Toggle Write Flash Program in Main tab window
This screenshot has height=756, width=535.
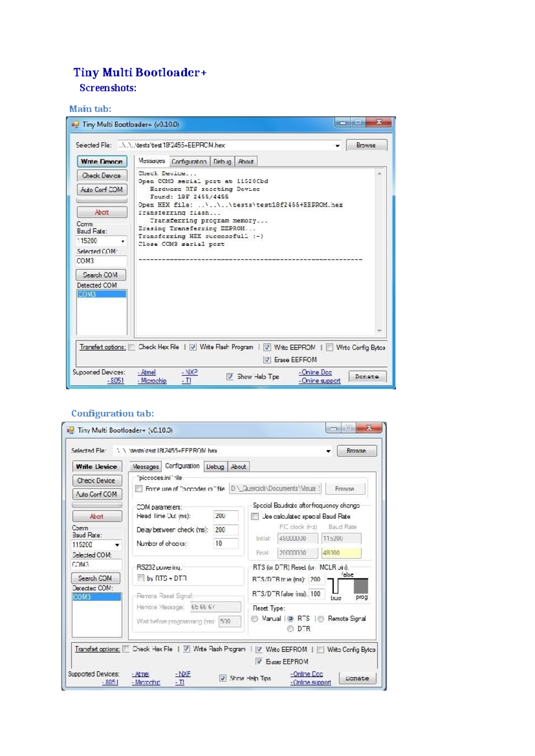point(193,347)
